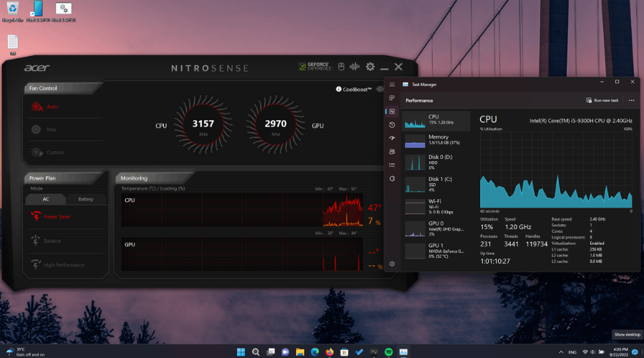Select Disk 0 (D:) performance item
Viewport: 644px width, 358px height.
pos(436,162)
